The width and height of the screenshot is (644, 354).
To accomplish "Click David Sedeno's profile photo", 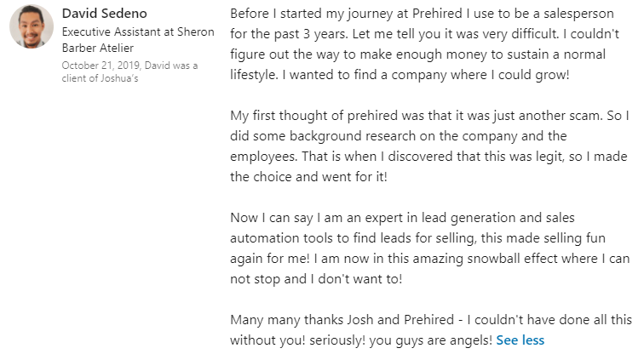I will [x=32, y=28].
